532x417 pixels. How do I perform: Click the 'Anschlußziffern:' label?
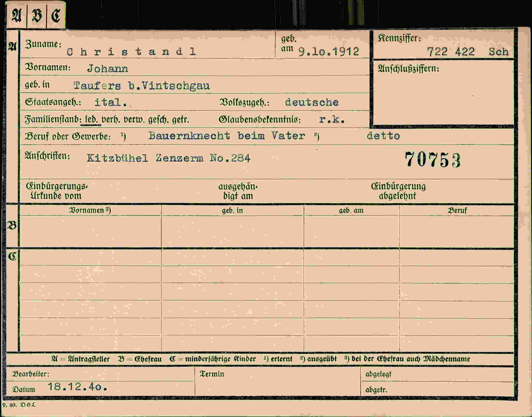[x=408, y=69]
